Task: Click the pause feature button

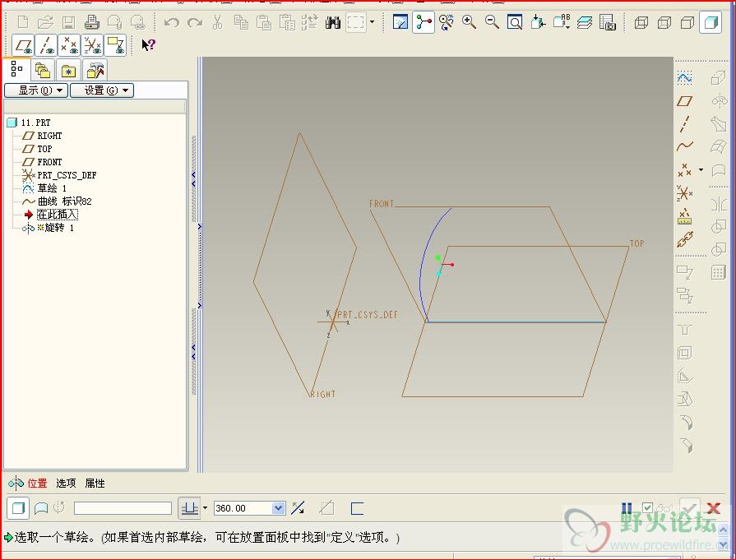Action: point(627,508)
